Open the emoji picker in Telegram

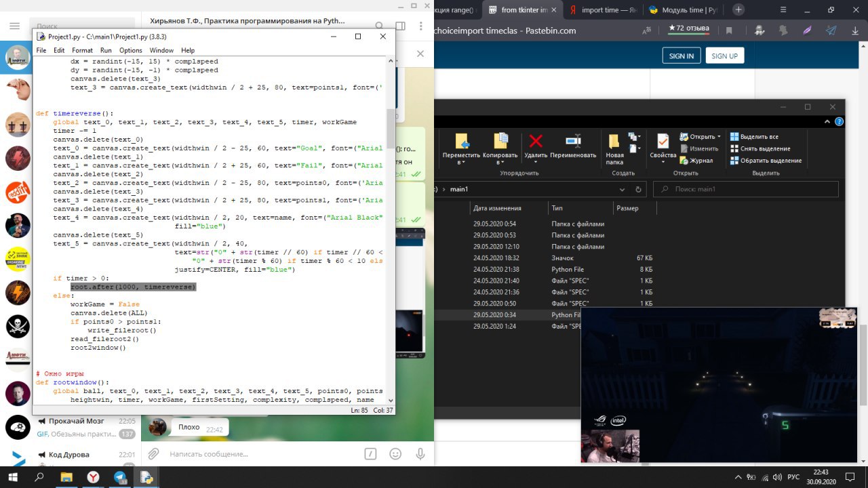click(395, 454)
